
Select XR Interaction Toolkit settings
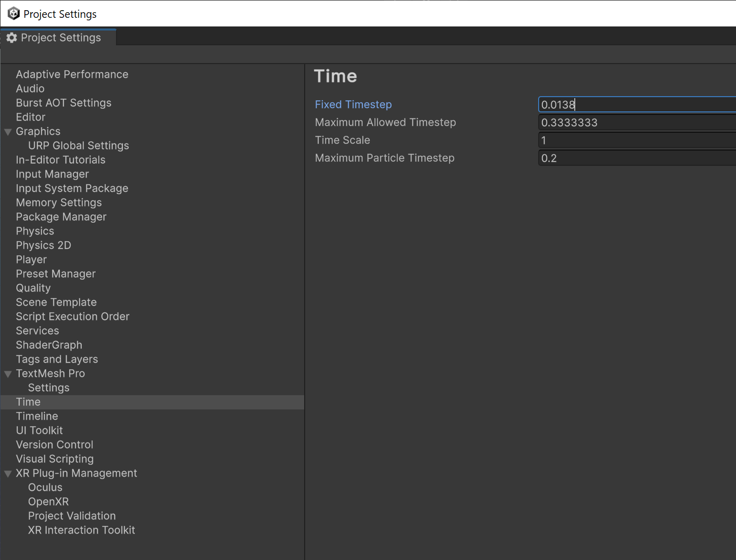tap(81, 530)
